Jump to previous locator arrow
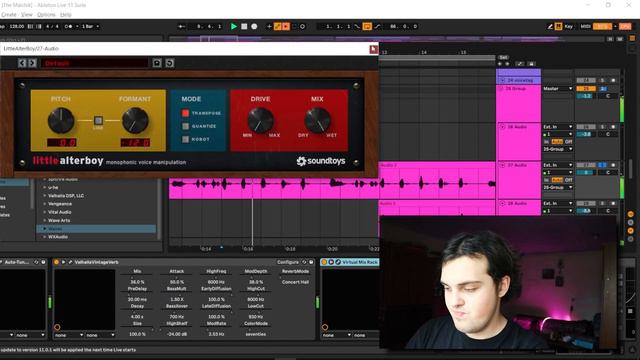 [x=500, y=64]
